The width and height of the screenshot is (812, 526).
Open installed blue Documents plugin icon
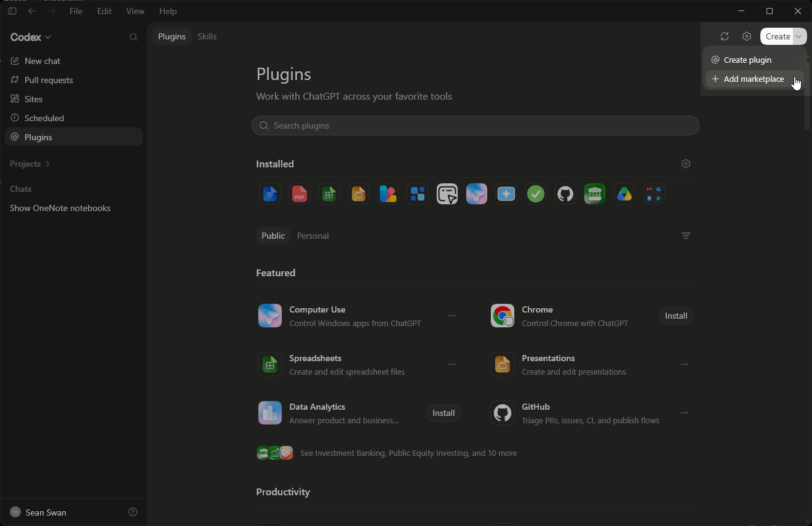click(x=270, y=194)
